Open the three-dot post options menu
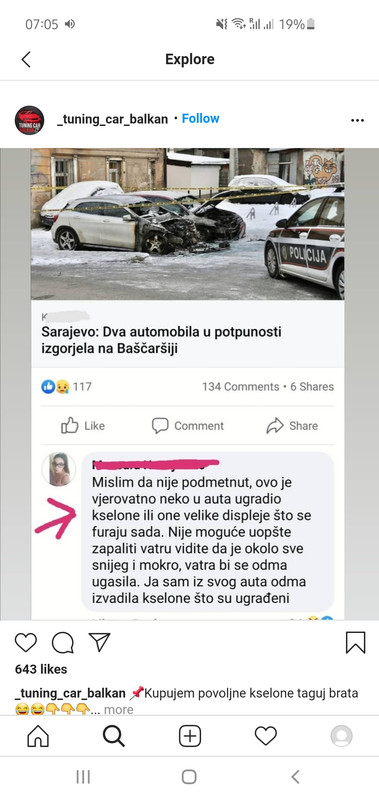 357,120
